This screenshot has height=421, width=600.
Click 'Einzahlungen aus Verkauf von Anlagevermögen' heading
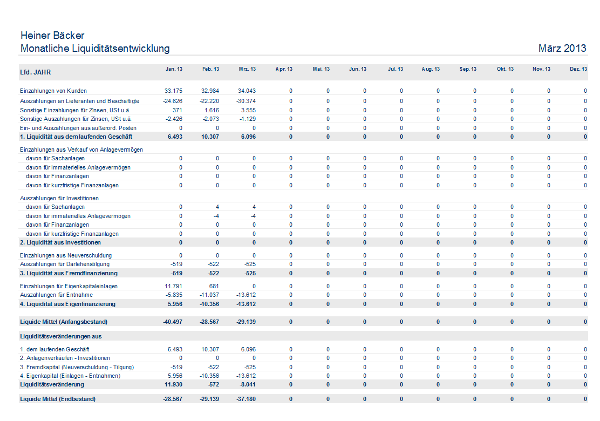click(x=82, y=150)
